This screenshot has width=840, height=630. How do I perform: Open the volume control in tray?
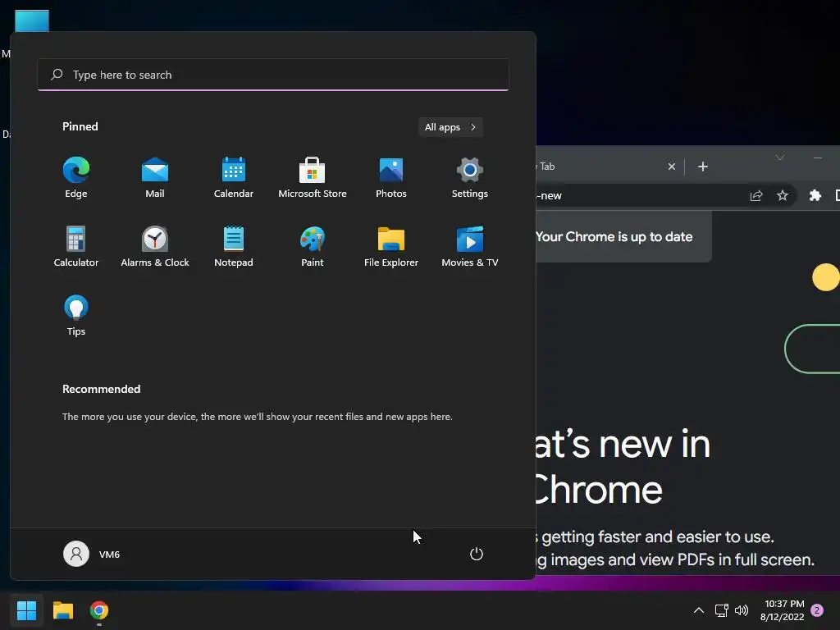click(742, 610)
